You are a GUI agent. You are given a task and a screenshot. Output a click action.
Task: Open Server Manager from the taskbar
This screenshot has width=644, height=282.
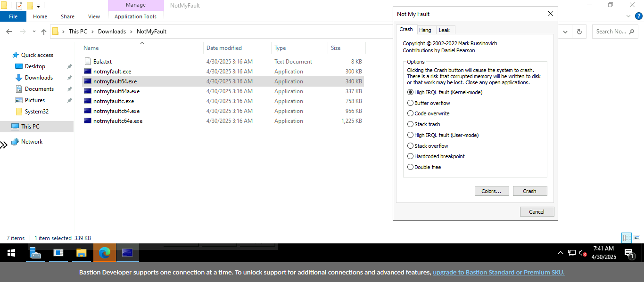pyautogui.click(x=35, y=253)
